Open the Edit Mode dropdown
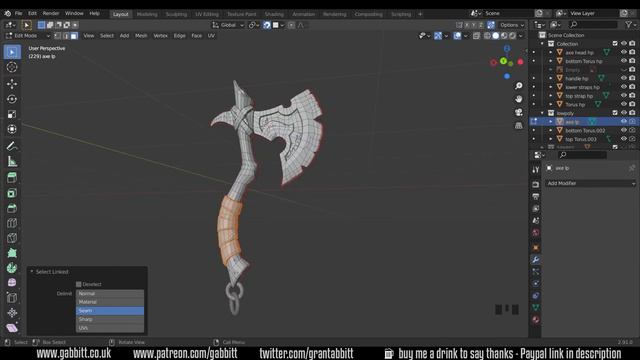Screen dimensions: 640x360 pos(28,36)
